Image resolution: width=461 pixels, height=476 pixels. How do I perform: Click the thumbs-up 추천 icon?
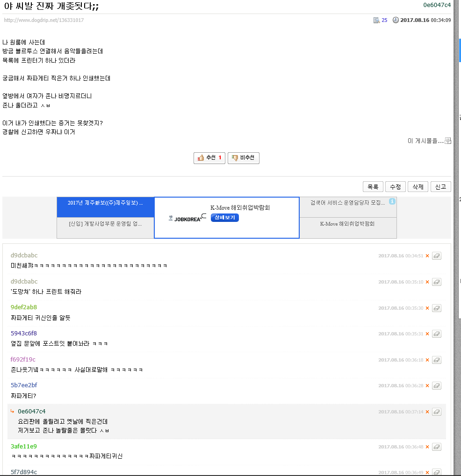[201, 158]
